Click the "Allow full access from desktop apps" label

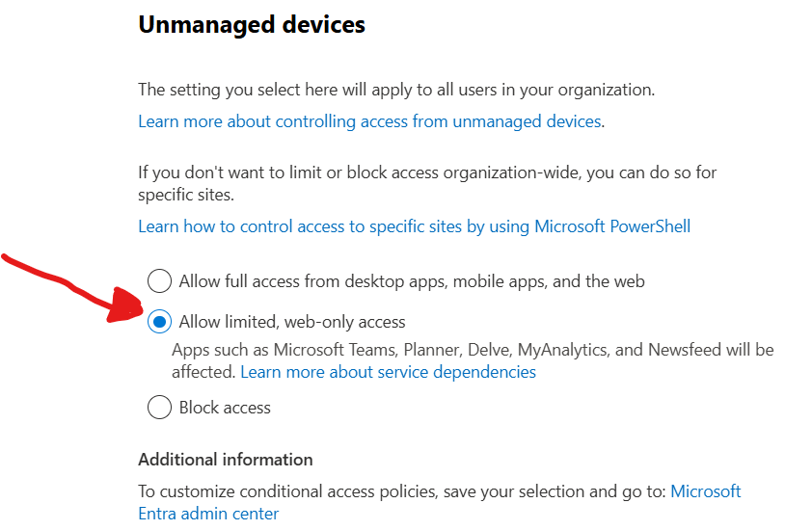pyautogui.click(x=412, y=281)
